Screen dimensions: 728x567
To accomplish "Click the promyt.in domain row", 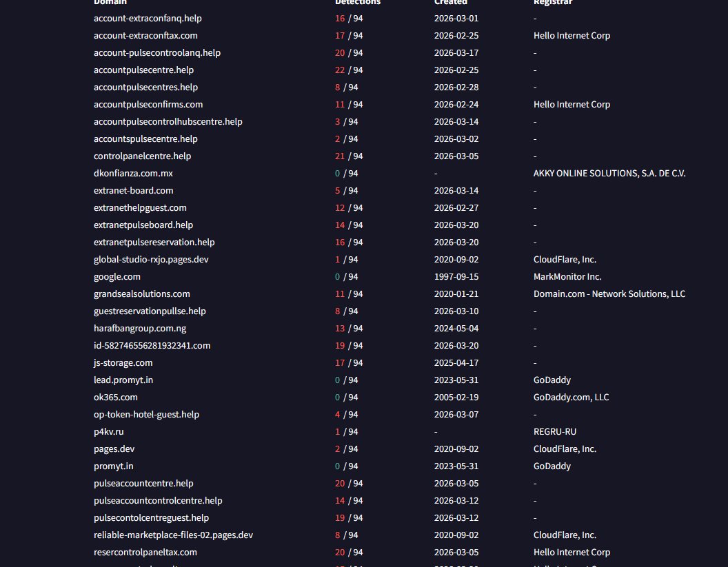I will tap(113, 466).
